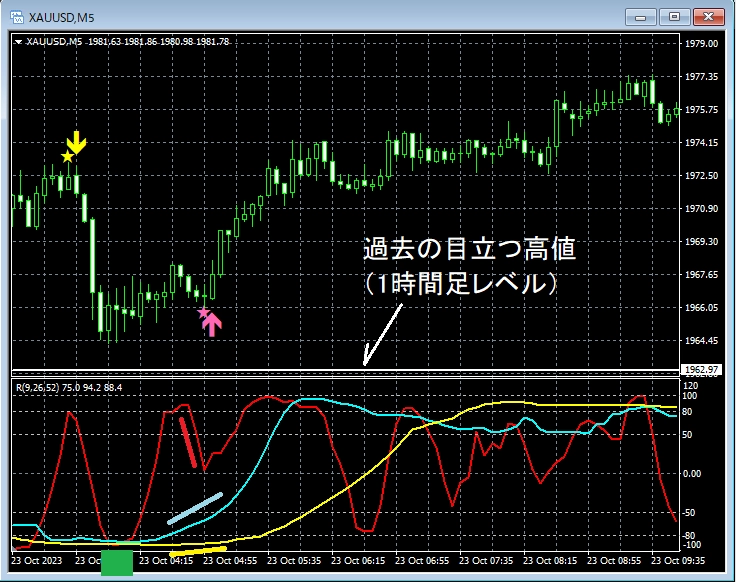Click the 23 Oct 04:55 time label

(230, 560)
